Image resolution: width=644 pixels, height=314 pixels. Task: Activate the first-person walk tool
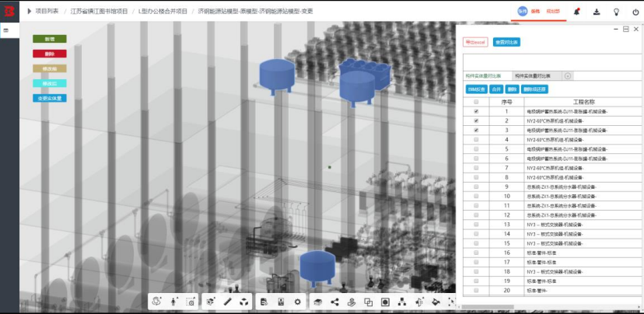pos(173,302)
